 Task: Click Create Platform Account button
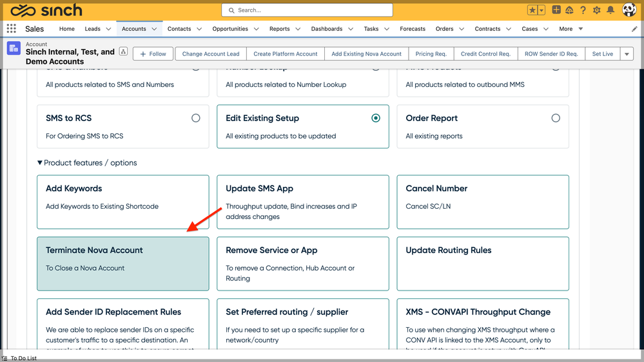pyautogui.click(x=286, y=53)
